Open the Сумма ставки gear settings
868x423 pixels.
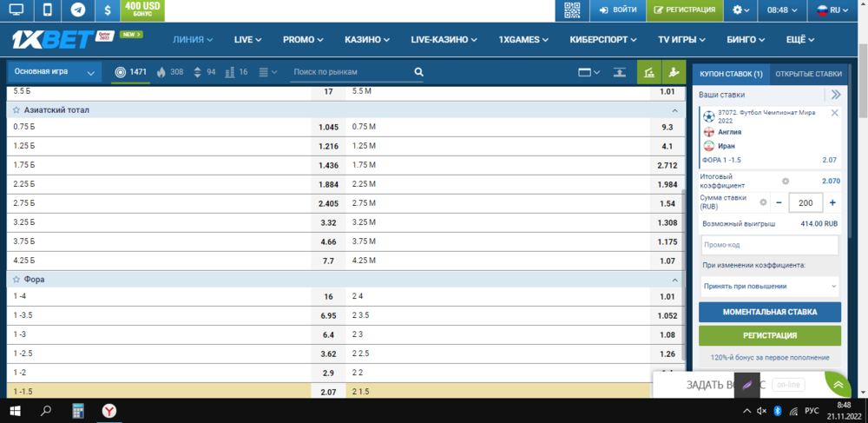(763, 202)
